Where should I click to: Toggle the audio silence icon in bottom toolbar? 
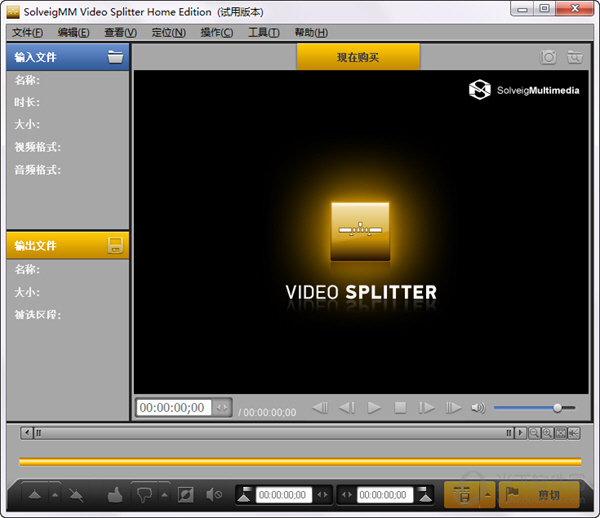(x=214, y=495)
